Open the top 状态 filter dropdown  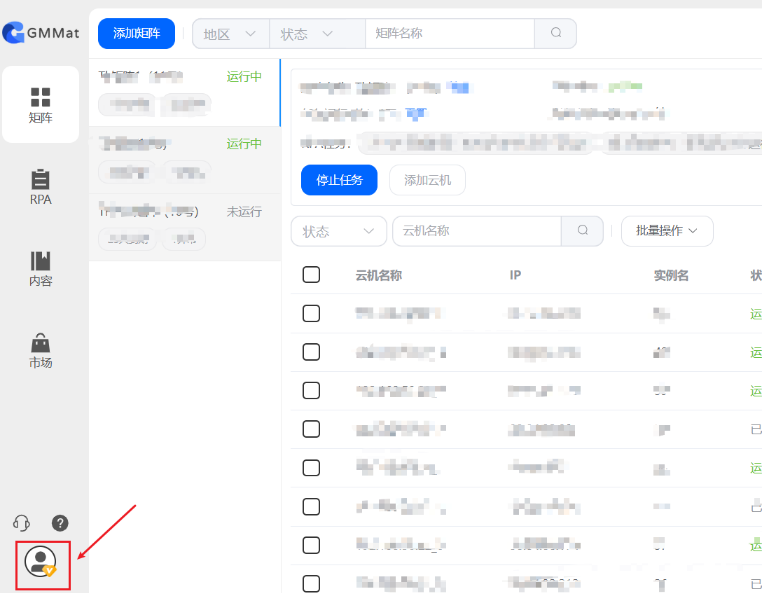point(317,34)
